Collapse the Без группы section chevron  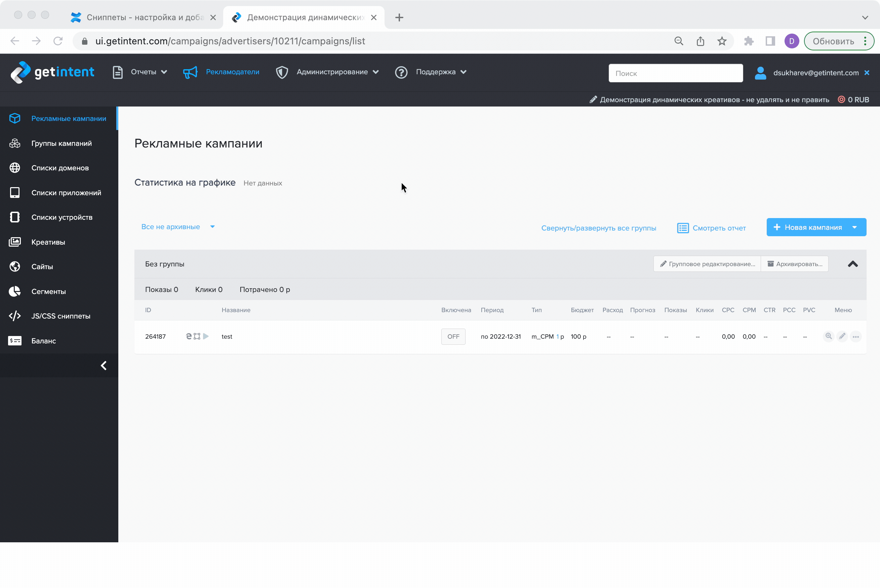853,264
